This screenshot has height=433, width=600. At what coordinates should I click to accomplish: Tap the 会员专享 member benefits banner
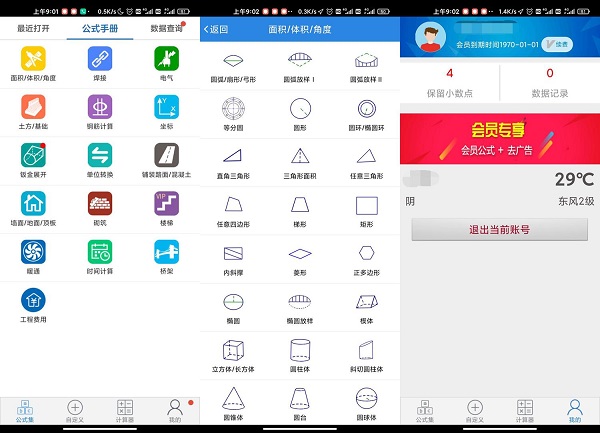(500, 139)
